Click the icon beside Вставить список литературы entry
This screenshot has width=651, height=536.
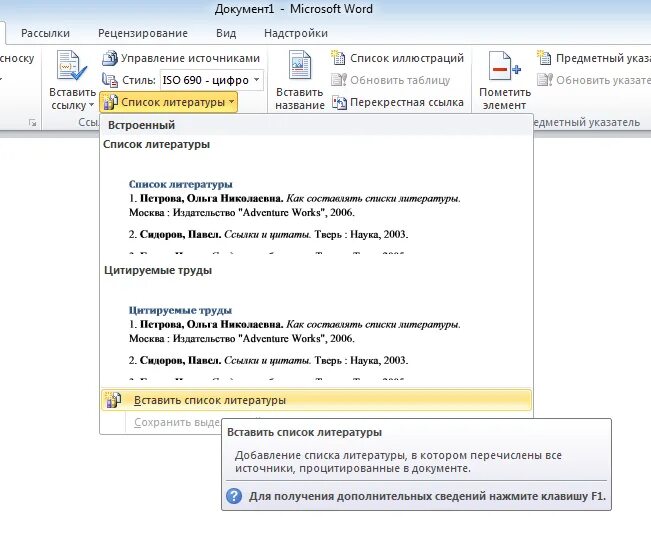[113, 400]
